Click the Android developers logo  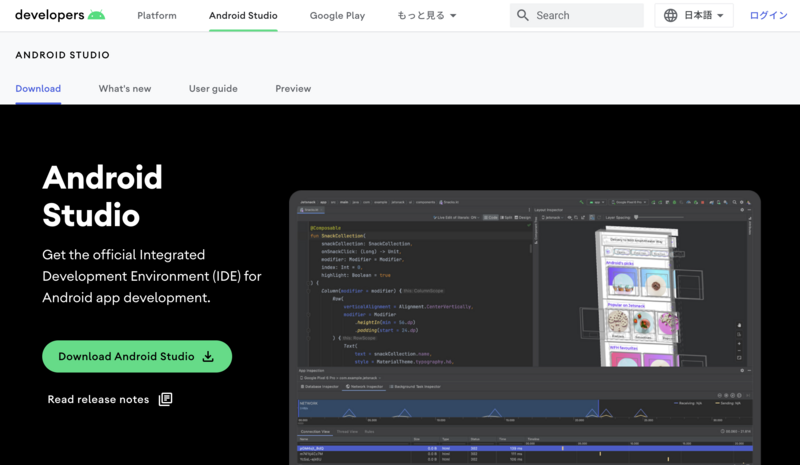[x=60, y=15]
